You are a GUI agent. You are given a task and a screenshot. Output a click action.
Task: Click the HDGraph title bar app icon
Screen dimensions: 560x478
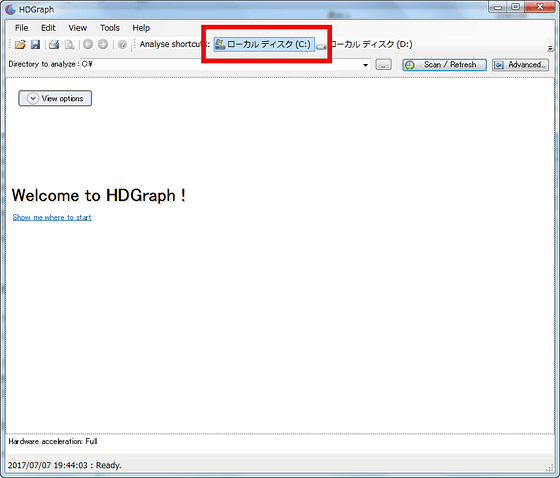click(x=10, y=10)
